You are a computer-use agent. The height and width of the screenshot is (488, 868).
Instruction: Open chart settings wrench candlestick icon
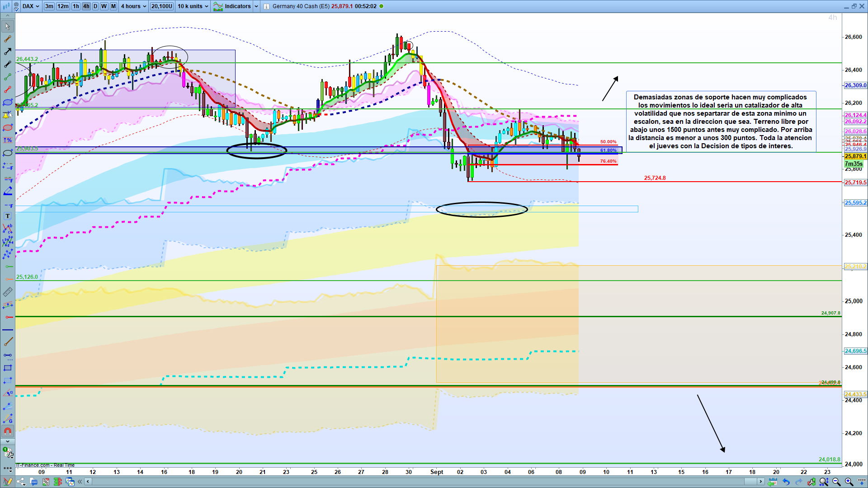pyautogui.click(x=811, y=482)
